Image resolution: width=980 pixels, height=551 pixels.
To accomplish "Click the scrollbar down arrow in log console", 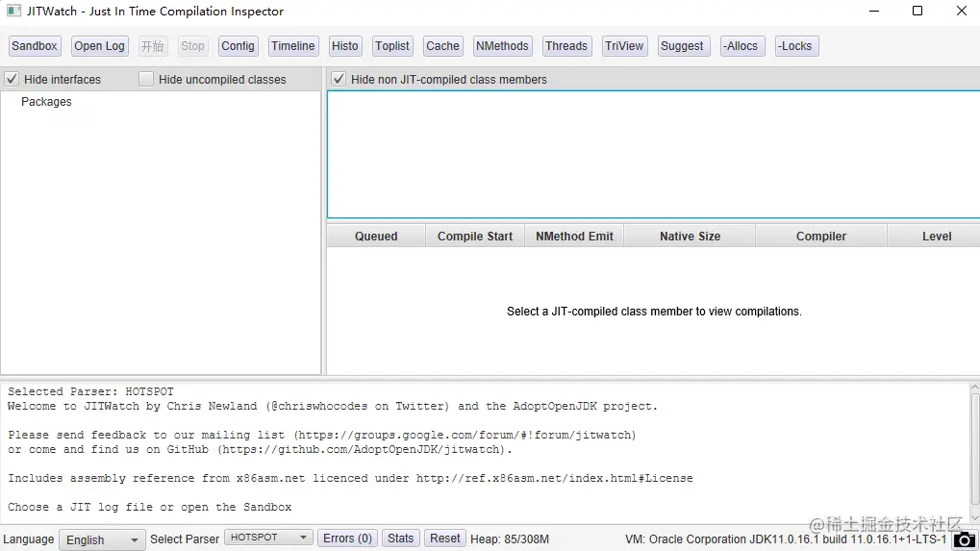I will 975,519.
